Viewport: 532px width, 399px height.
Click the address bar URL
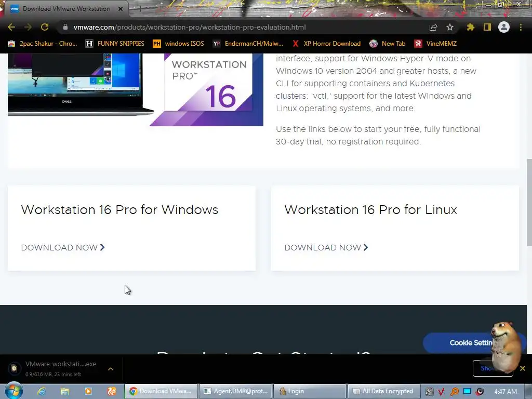pyautogui.click(x=190, y=27)
